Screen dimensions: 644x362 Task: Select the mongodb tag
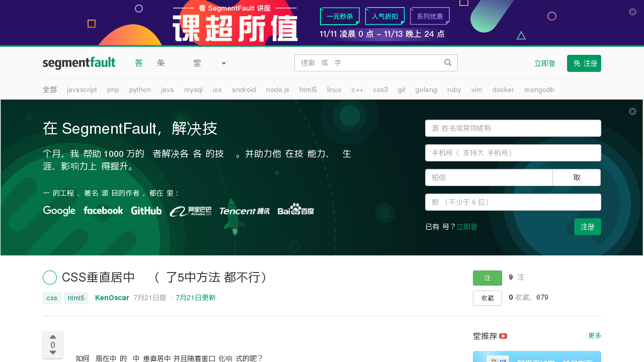(x=539, y=89)
